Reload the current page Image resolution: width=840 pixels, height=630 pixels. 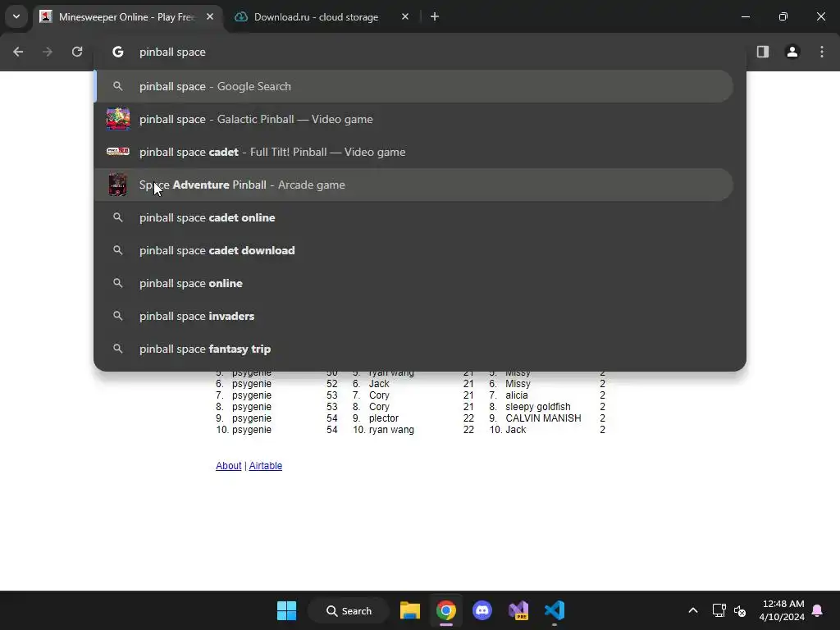pyautogui.click(x=77, y=52)
